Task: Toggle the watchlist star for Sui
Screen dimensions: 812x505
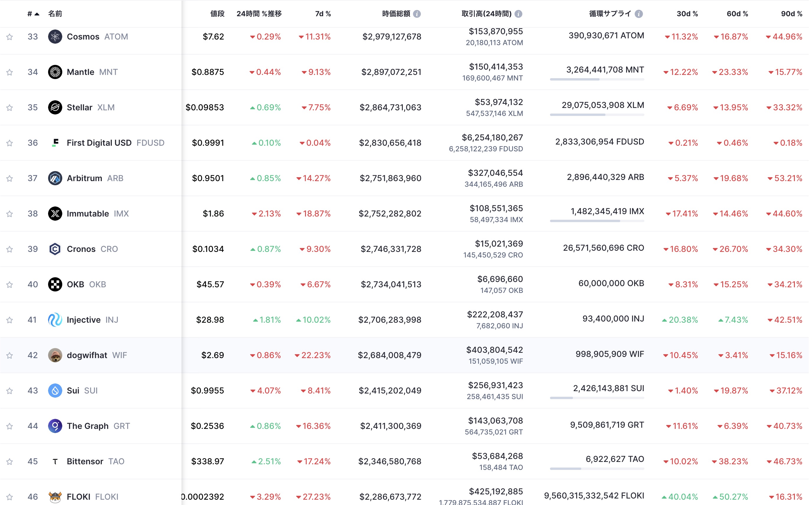Action: 10,391
